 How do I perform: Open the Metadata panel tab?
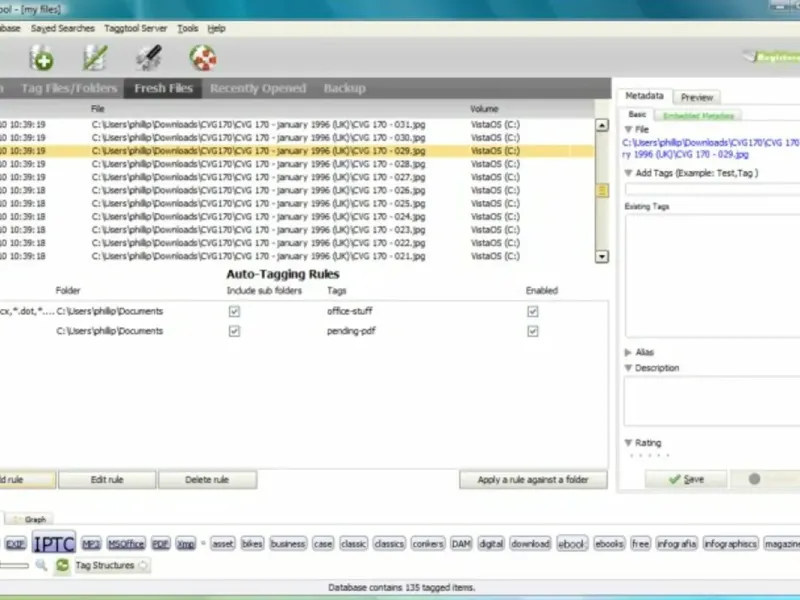click(644, 96)
